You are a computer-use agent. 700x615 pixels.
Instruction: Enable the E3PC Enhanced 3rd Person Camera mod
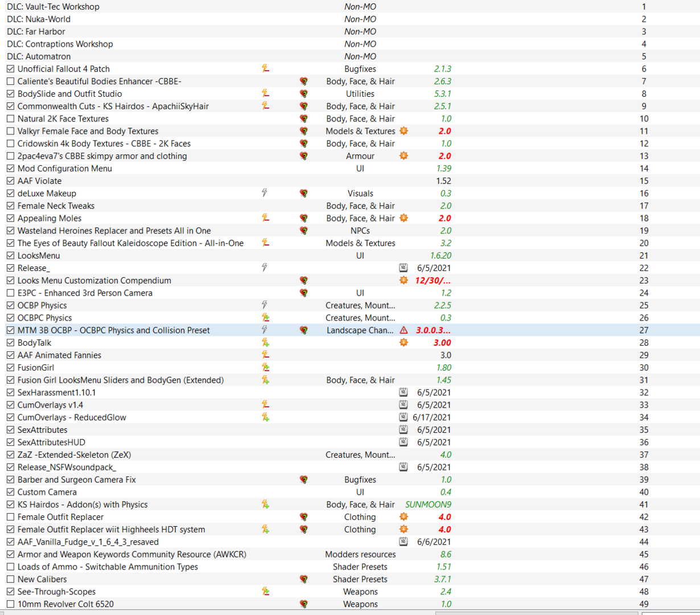[x=10, y=293]
